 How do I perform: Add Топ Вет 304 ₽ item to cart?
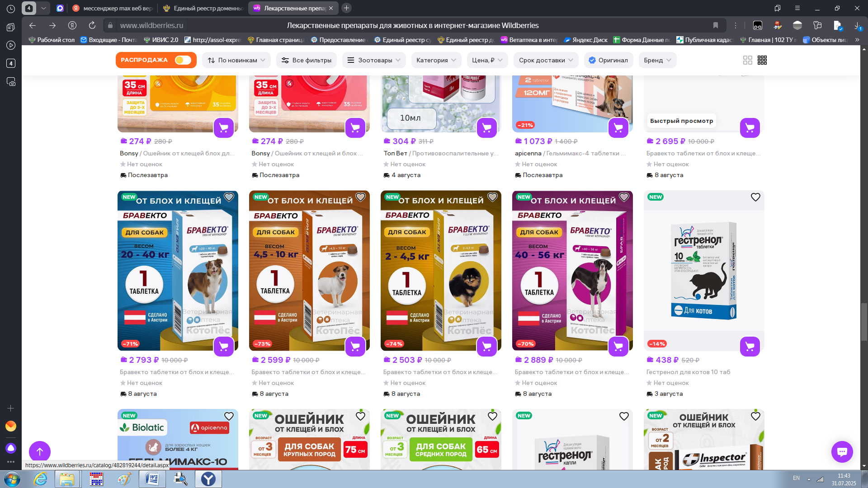point(487,128)
